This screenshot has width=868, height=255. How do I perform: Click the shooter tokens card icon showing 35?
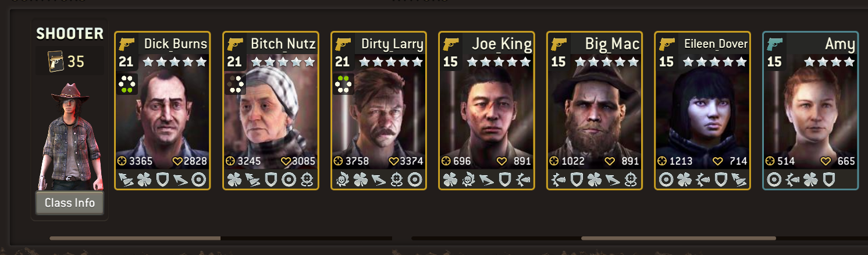click(x=55, y=61)
